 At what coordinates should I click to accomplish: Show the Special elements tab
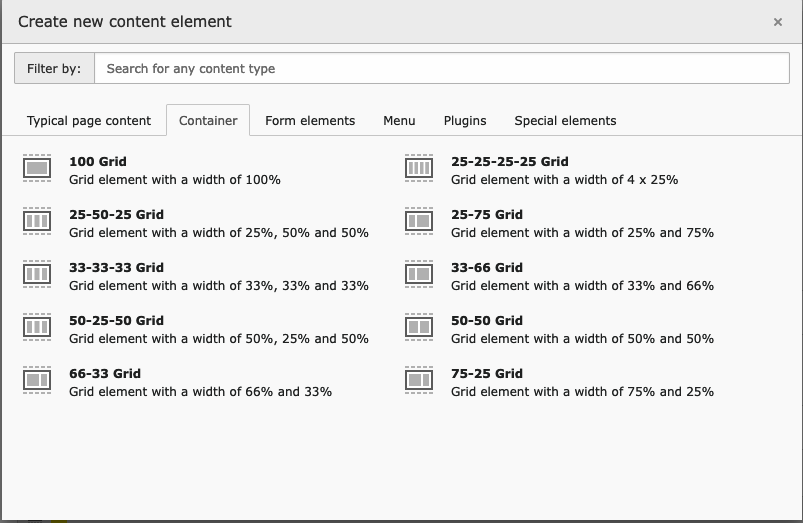(x=565, y=121)
